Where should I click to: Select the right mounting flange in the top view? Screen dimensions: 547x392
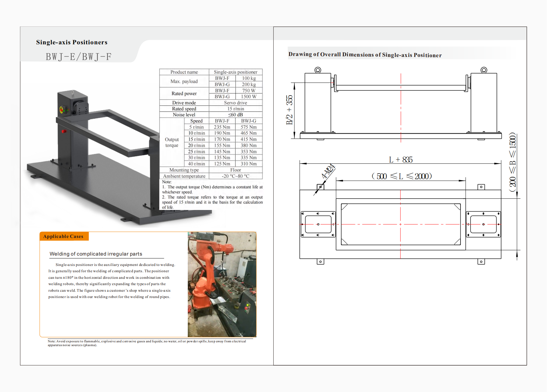click(x=483, y=224)
